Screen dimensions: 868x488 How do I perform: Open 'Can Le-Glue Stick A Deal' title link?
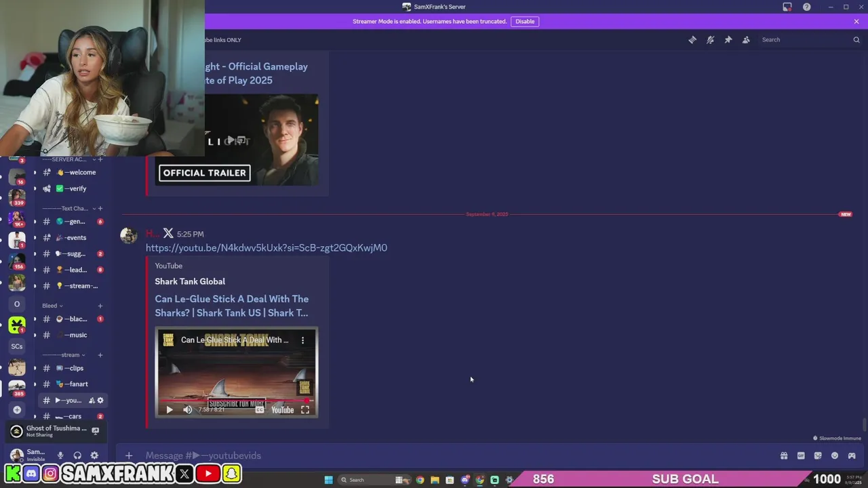[x=232, y=306]
